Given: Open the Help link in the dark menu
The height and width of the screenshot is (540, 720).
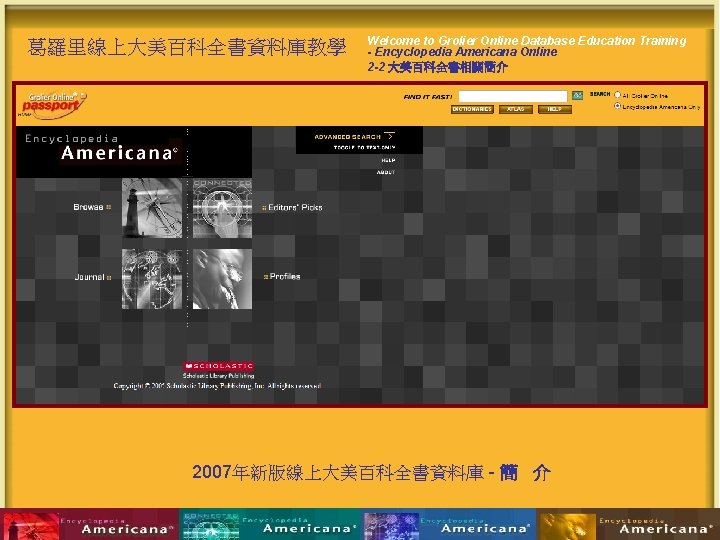Looking at the screenshot, I should pos(388,160).
